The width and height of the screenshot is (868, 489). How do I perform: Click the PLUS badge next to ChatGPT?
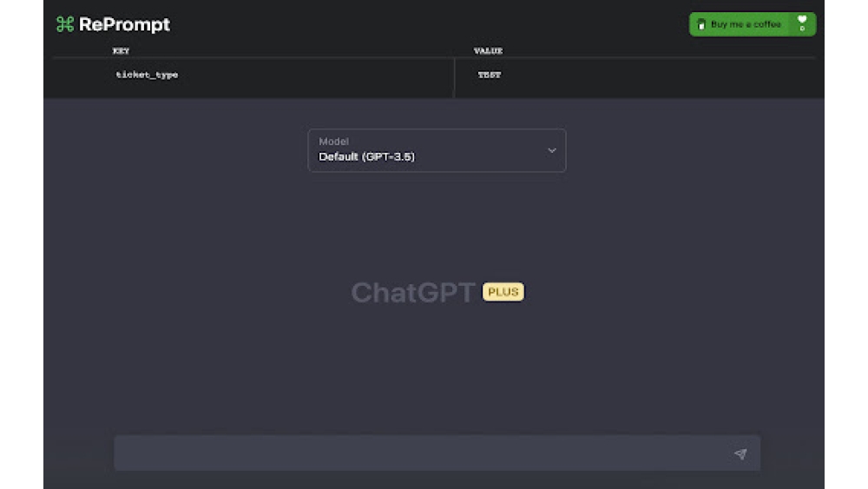[503, 292]
